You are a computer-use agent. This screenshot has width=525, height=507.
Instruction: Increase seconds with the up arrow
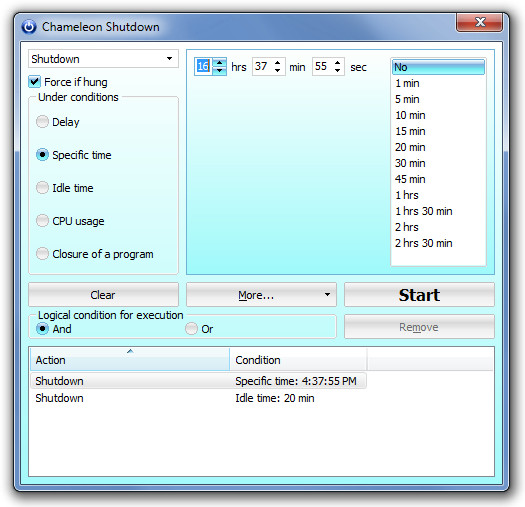tap(338, 62)
